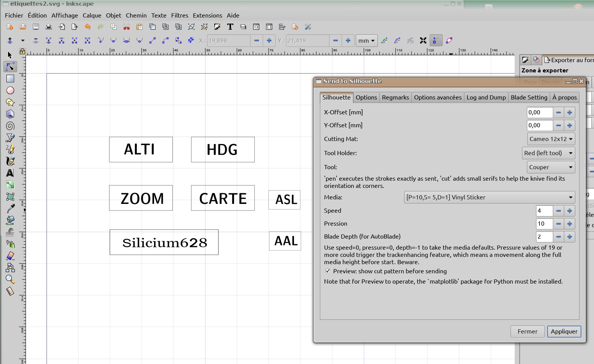
Task: Select the Selector arrow tool
Action: click(x=10, y=55)
